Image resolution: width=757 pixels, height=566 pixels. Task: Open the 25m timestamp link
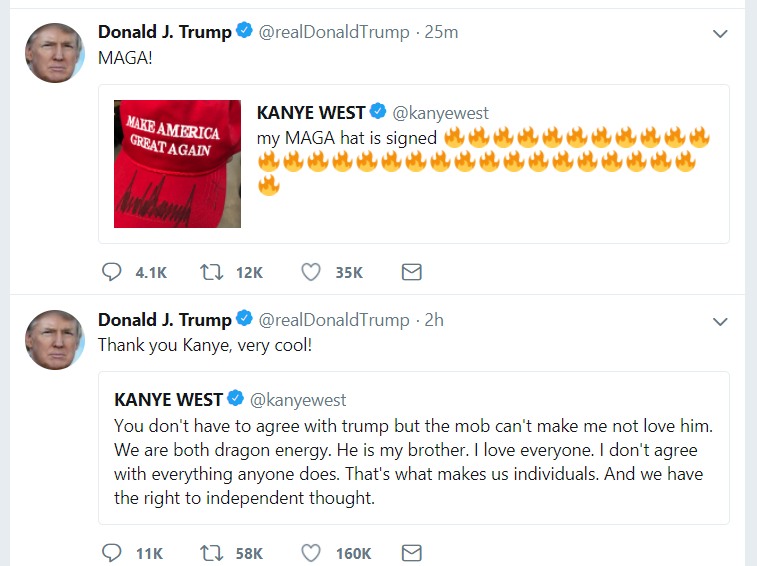click(x=441, y=32)
